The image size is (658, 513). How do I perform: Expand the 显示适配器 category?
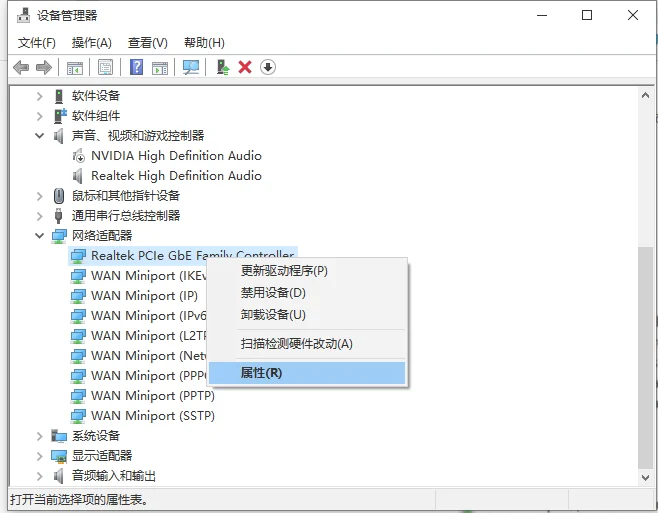coord(40,456)
